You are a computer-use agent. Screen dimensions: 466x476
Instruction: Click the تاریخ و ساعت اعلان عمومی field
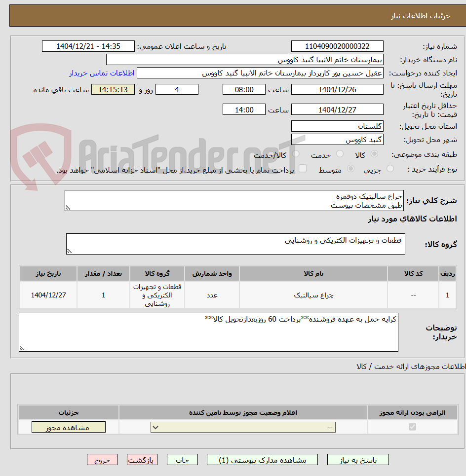coord(88,46)
